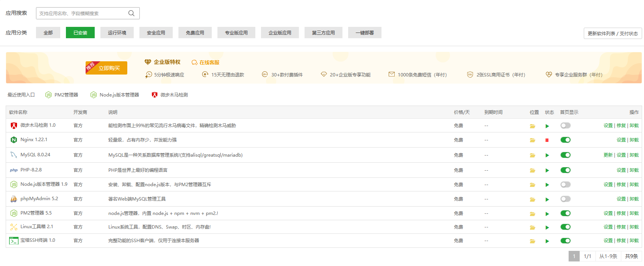
Task: Open folder location for 微步木马检测 row
Action: click(532, 126)
